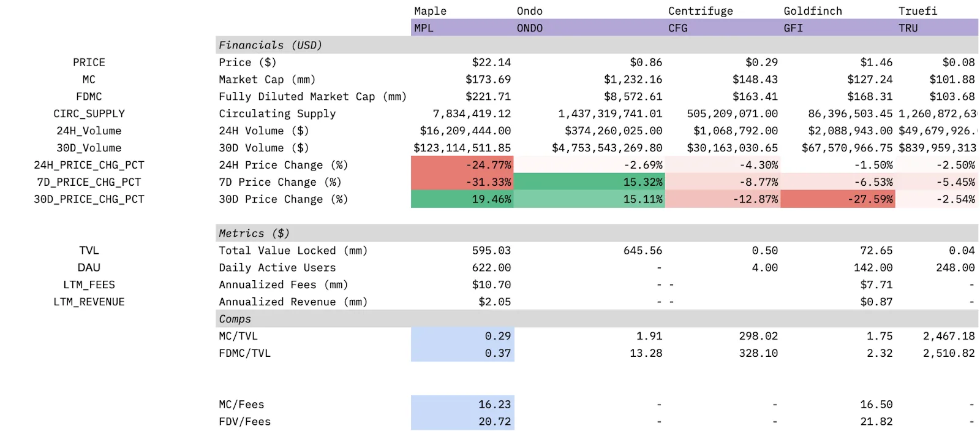Click the TVL key cell

pyautogui.click(x=89, y=251)
